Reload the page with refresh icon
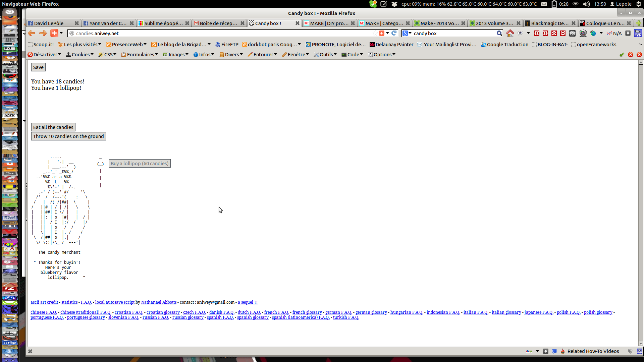 pos(394,33)
